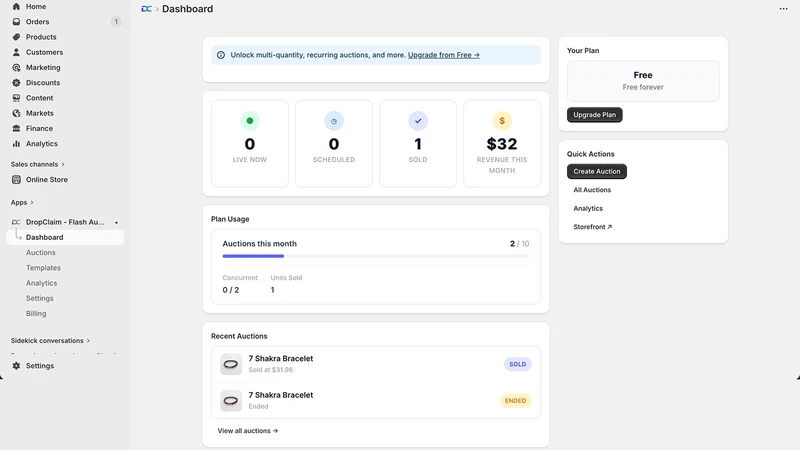Open the Templates submenu item
This screenshot has width=800, height=450.
43,268
